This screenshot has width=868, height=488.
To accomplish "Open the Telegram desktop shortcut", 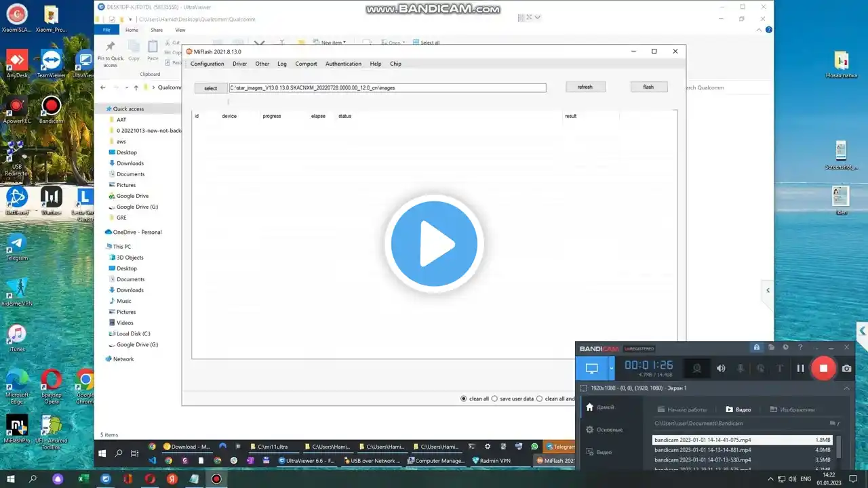I will [17, 247].
